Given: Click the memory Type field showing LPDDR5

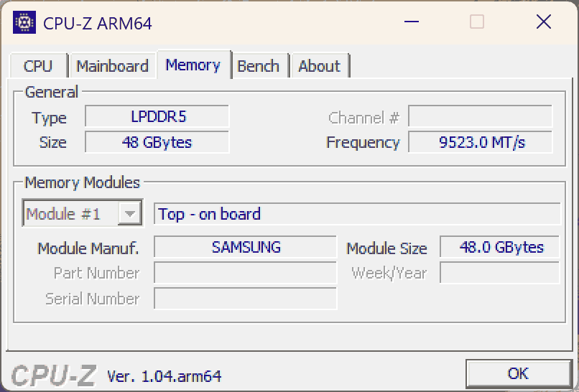Looking at the screenshot, I should (157, 117).
